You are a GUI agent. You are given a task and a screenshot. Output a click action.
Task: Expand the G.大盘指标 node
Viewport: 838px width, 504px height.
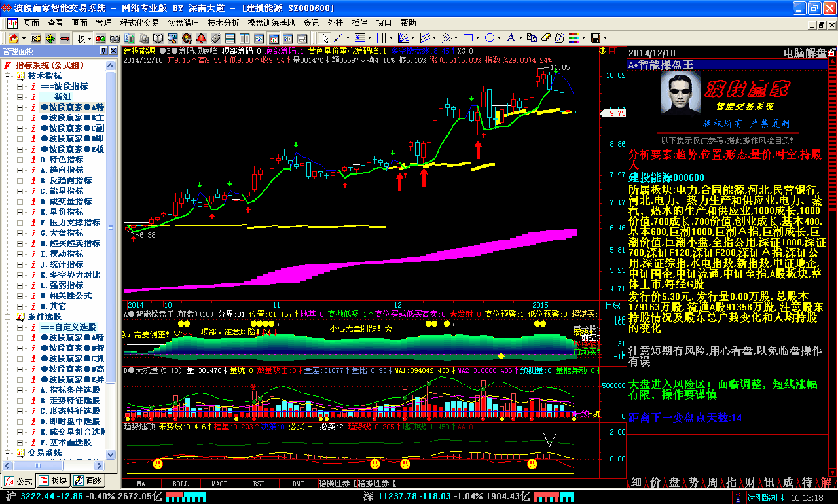(20, 233)
